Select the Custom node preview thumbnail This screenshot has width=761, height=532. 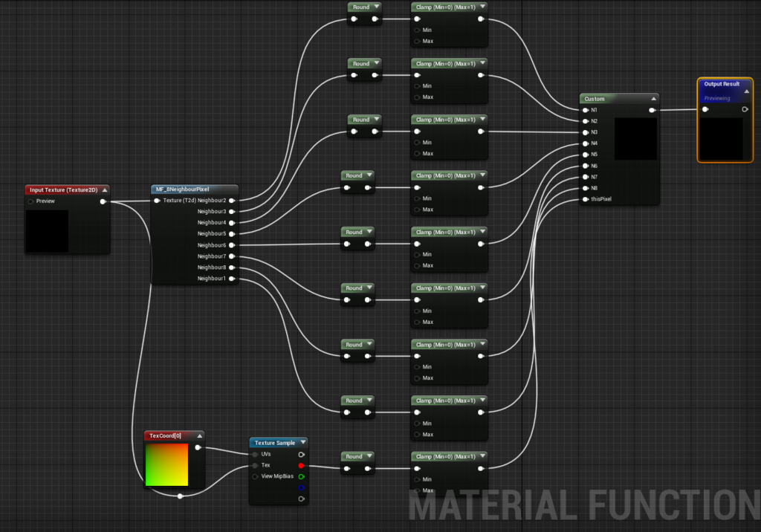click(636, 138)
